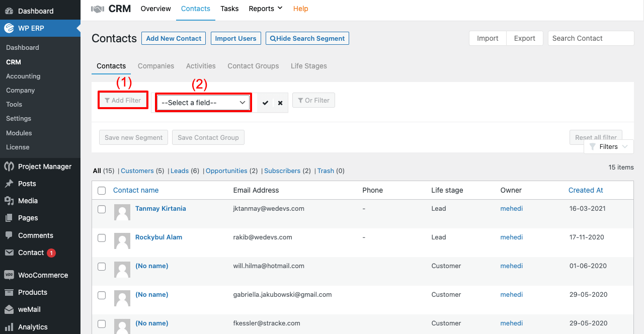This screenshot has width=644, height=334.
Task: Open the Analytics chart icon
Action: click(9, 327)
